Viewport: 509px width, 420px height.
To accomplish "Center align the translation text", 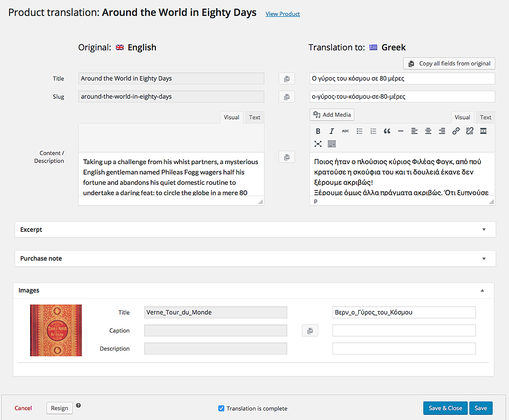I will [x=428, y=131].
